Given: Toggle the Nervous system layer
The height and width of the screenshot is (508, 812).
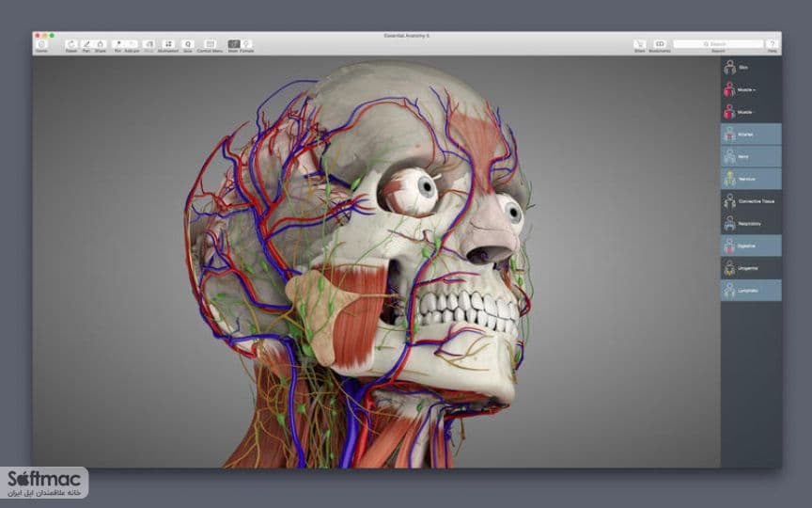Looking at the screenshot, I should tap(751, 179).
